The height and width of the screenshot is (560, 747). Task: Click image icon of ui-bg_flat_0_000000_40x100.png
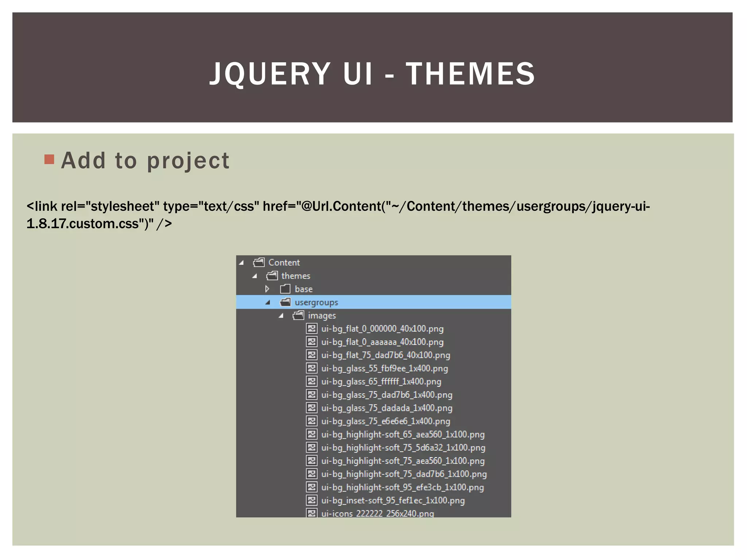pyautogui.click(x=311, y=328)
